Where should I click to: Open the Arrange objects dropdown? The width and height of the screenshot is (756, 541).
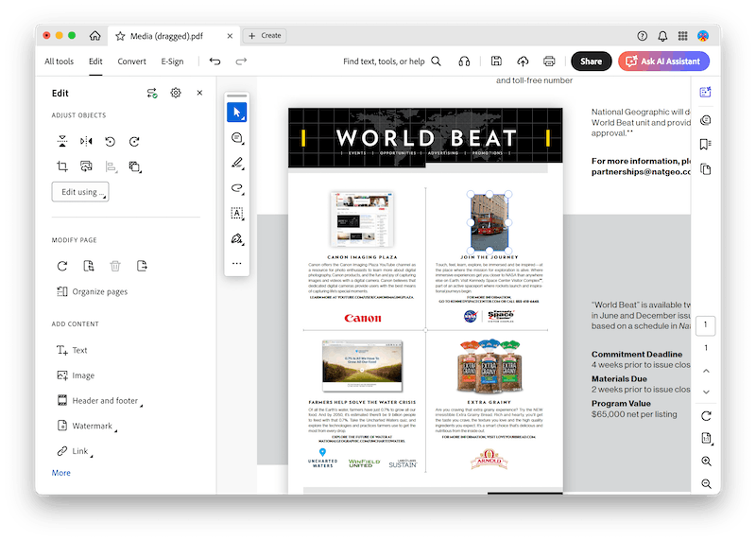pyautogui.click(x=135, y=167)
